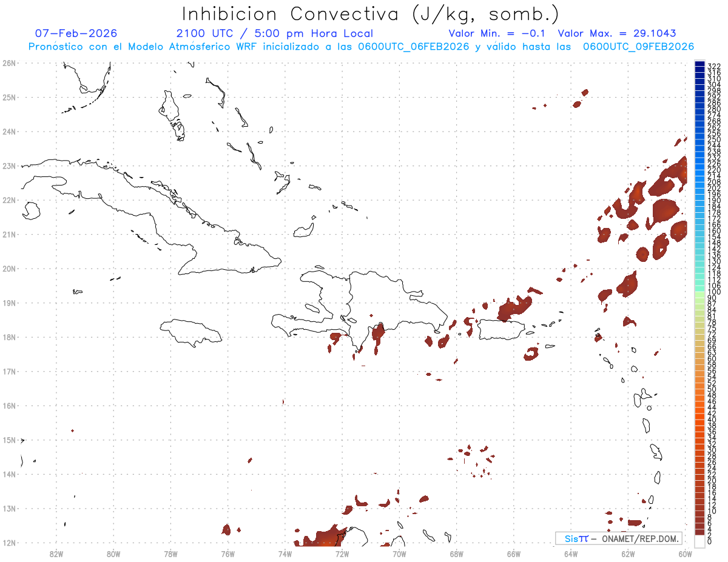
Task: Click the "17N" latitude label
Action: click(x=9, y=371)
